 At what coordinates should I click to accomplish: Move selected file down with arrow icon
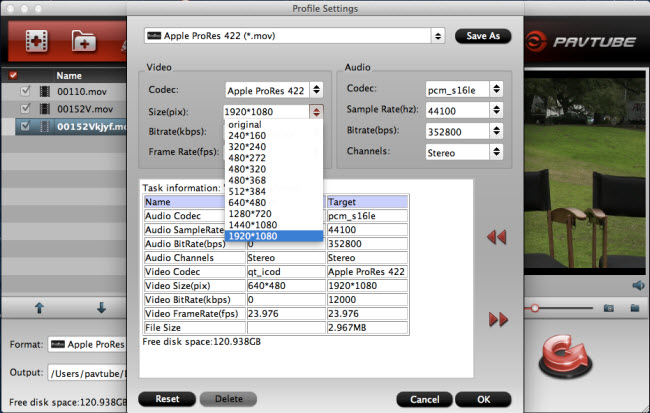coord(102,308)
